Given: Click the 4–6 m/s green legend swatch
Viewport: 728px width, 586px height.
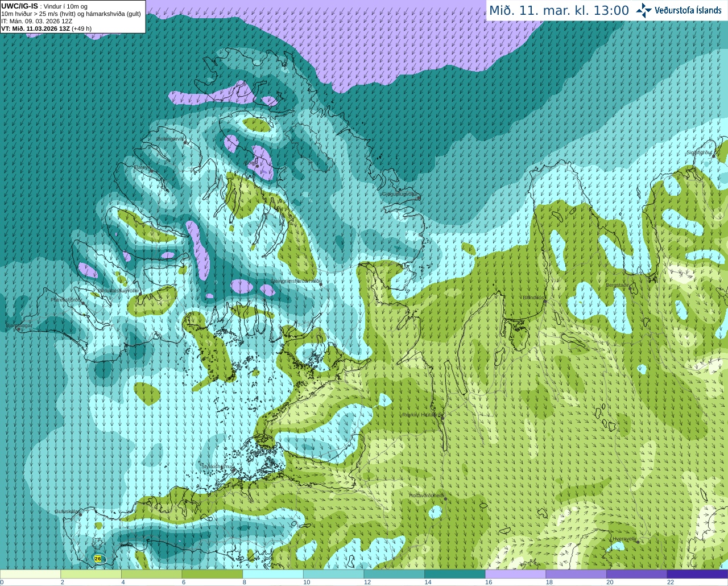Looking at the screenshot, I should [151, 574].
